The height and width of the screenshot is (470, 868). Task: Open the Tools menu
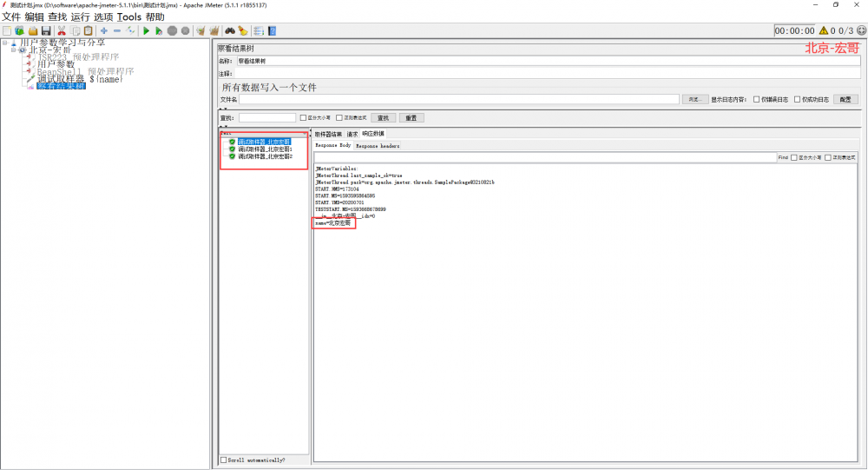[129, 17]
